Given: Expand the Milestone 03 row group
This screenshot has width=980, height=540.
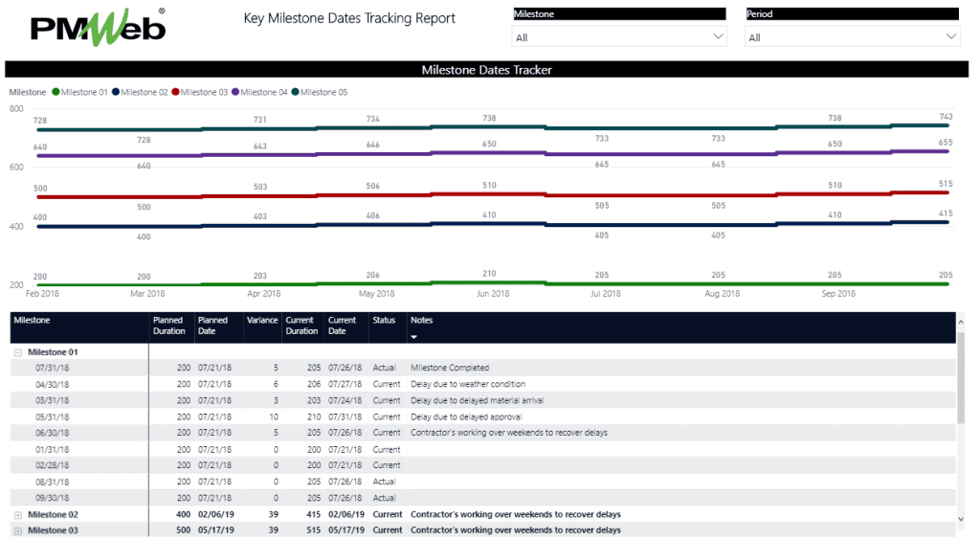Looking at the screenshot, I should 18,529.
